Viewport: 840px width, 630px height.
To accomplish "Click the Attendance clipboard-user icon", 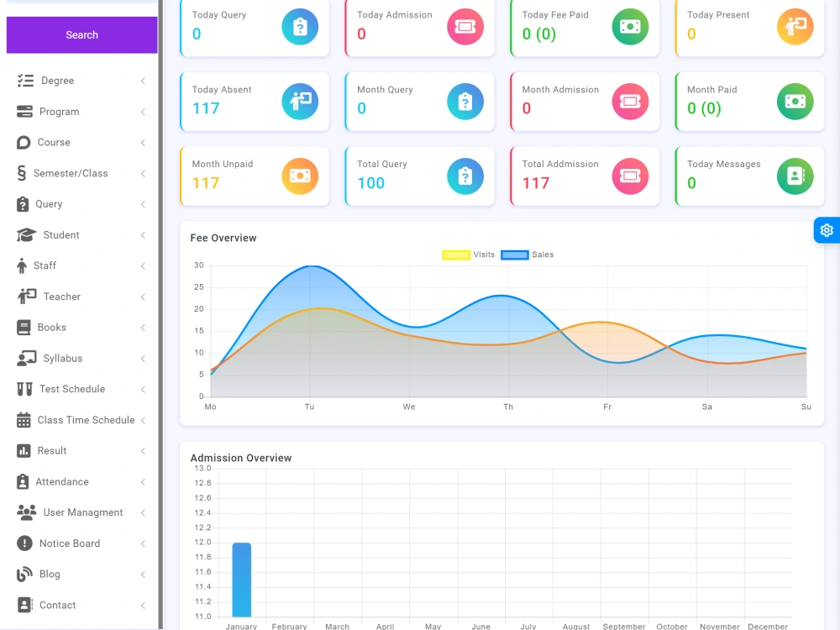I will tap(23, 481).
